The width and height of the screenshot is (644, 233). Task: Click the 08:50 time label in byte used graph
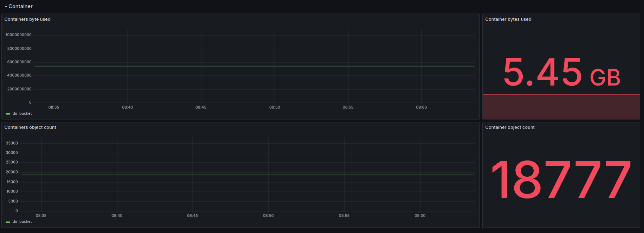275,107
